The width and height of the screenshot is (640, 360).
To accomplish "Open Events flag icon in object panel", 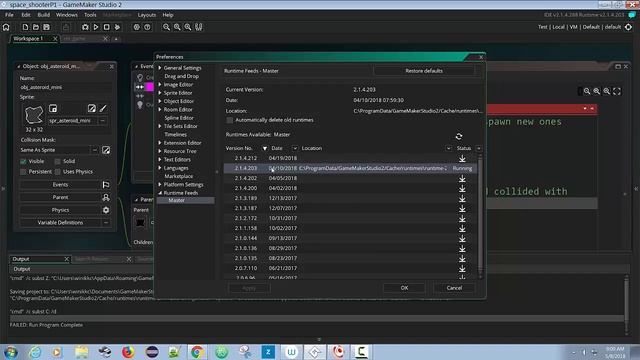I will (x=106, y=185).
